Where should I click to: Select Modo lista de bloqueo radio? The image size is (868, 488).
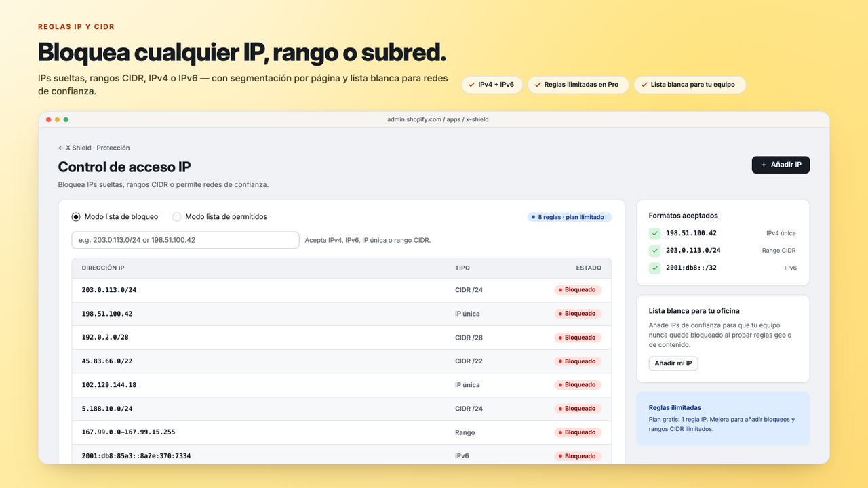[76, 217]
